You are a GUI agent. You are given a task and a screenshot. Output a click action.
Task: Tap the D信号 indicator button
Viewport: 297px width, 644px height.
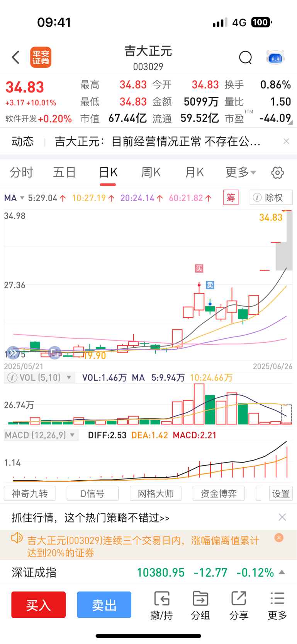pyautogui.click(x=93, y=494)
